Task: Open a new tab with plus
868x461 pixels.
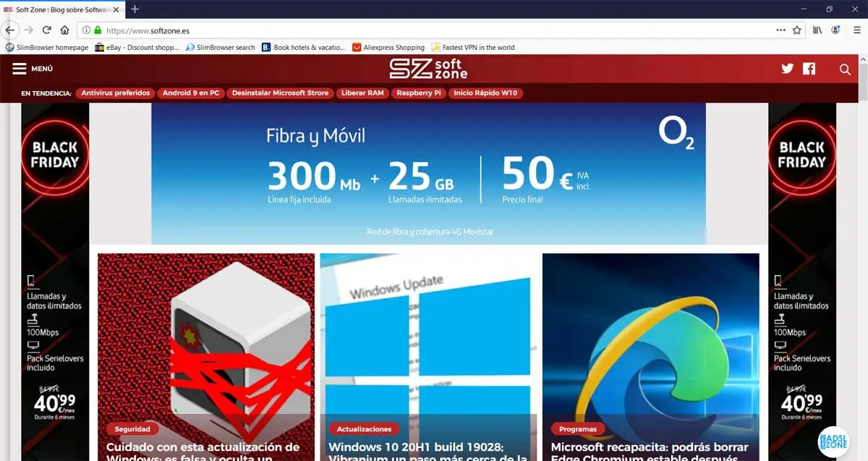Action: coord(135,9)
